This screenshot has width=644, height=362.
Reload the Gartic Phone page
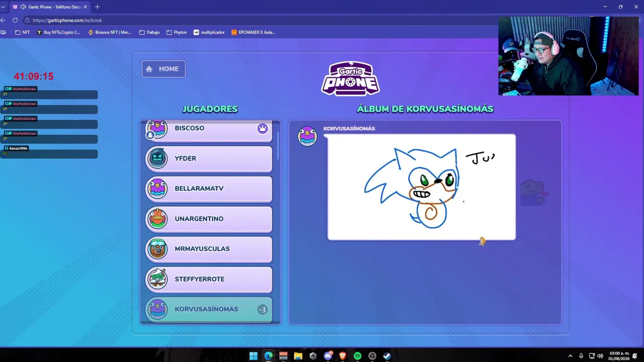[15, 20]
